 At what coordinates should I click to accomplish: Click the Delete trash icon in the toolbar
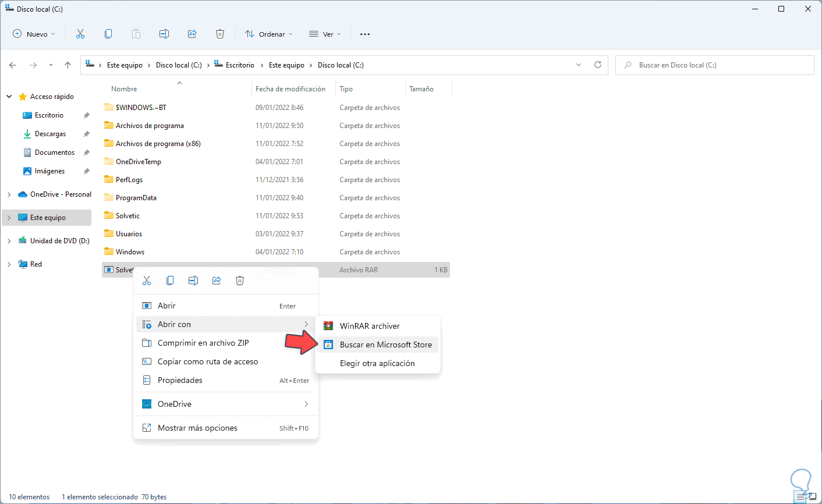[x=220, y=34]
